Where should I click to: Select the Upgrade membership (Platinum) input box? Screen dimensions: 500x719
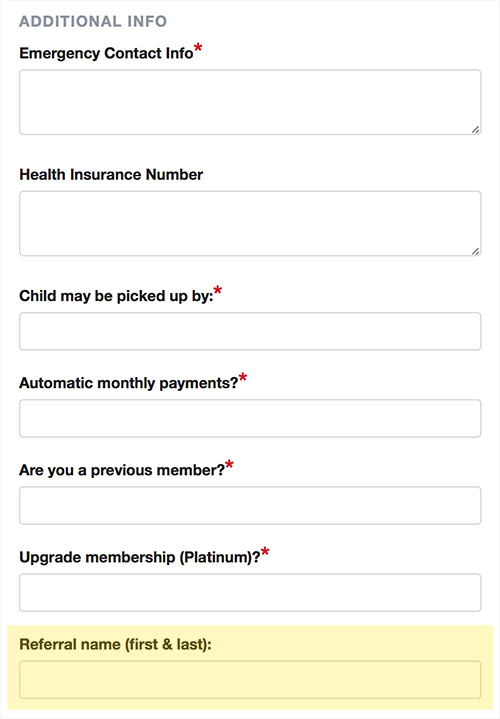click(250, 592)
